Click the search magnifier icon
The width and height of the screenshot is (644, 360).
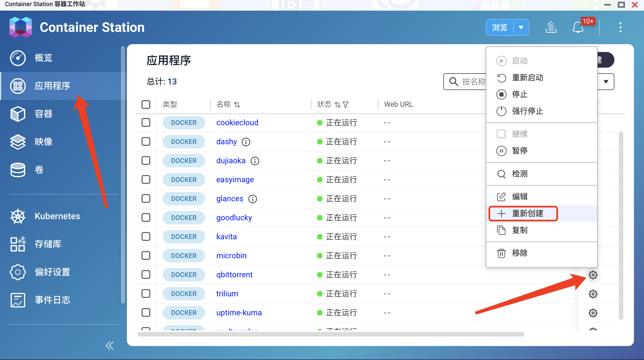tap(453, 82)
